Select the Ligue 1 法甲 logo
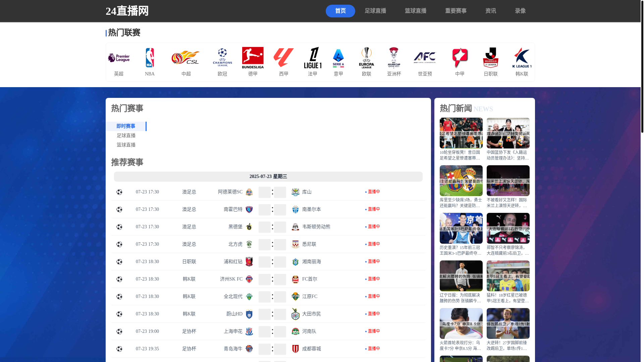The width and height of the screenshot is (644, 362). click(313, 58)
